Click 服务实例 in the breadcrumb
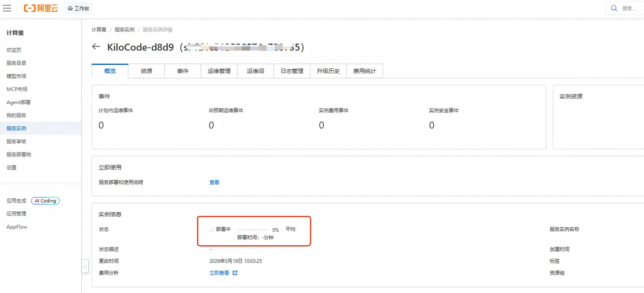The width and height of the screenshot is (644, 293). click(x=125, y=29)
